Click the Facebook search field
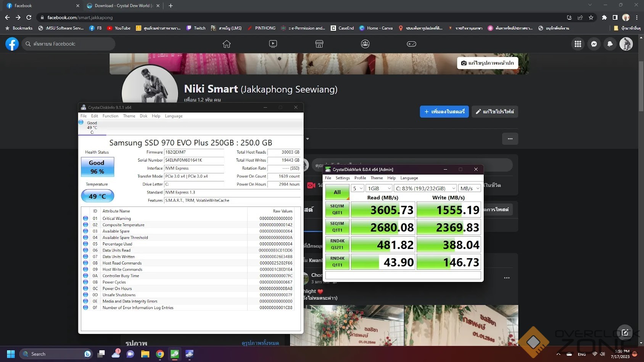The height and width of the screenshot is (362, 644). click(x=69, y=44)
